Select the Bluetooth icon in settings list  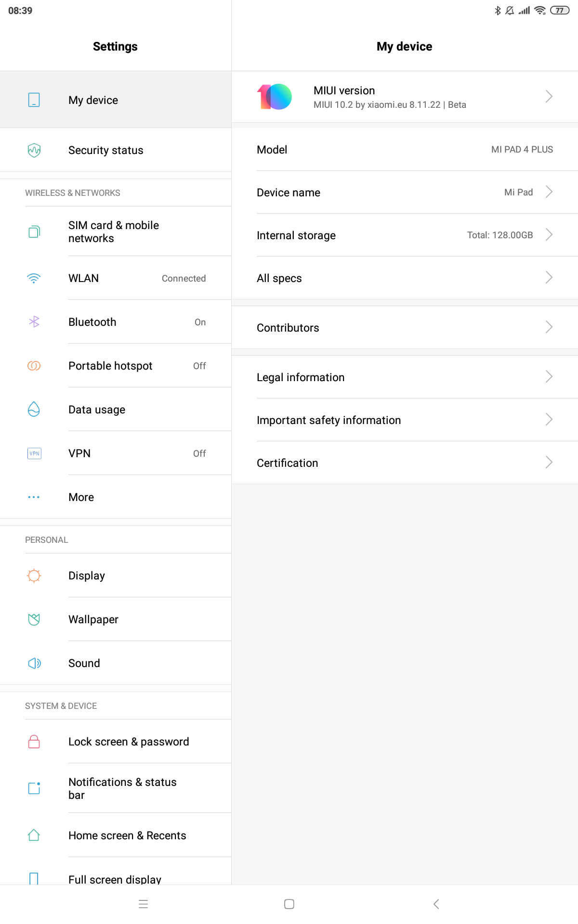[34, 322]
